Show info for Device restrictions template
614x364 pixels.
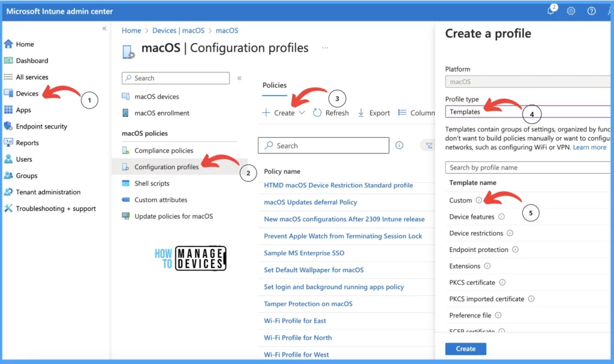[x=510, y=233]
